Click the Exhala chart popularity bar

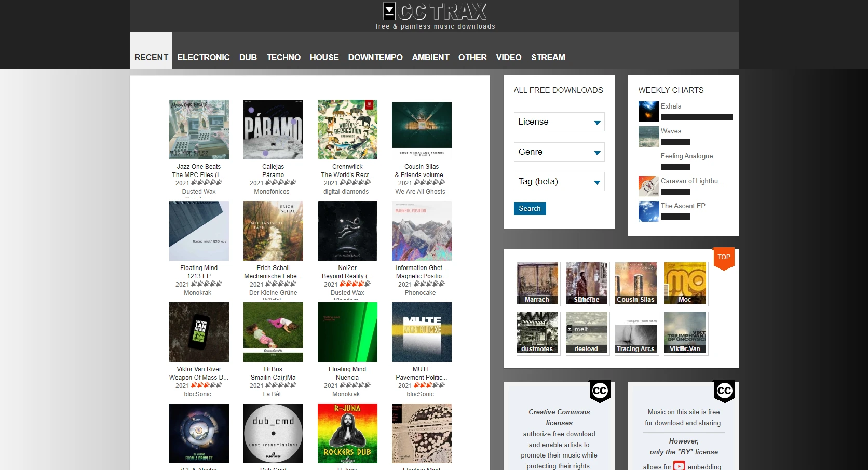coord(697,117)
